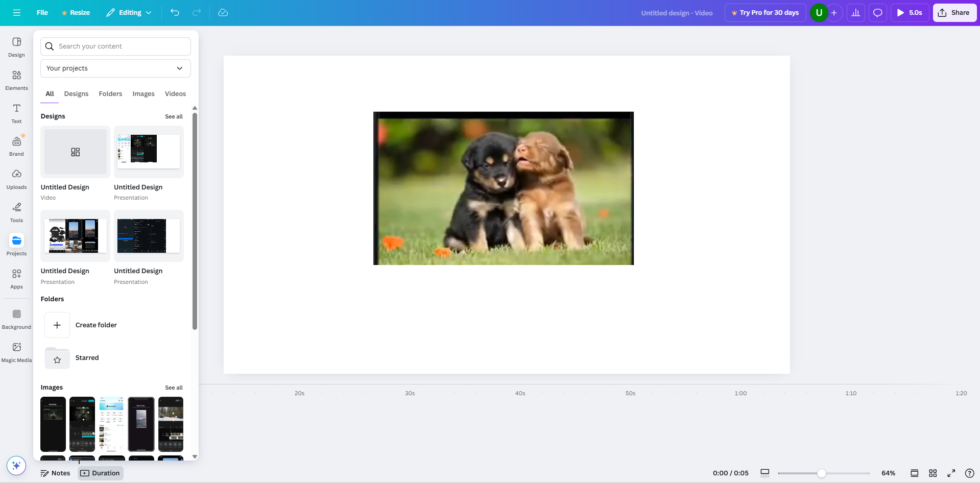Switch to the Videos tab
Viewport: 980px width, 483px height.
point(175,93)
